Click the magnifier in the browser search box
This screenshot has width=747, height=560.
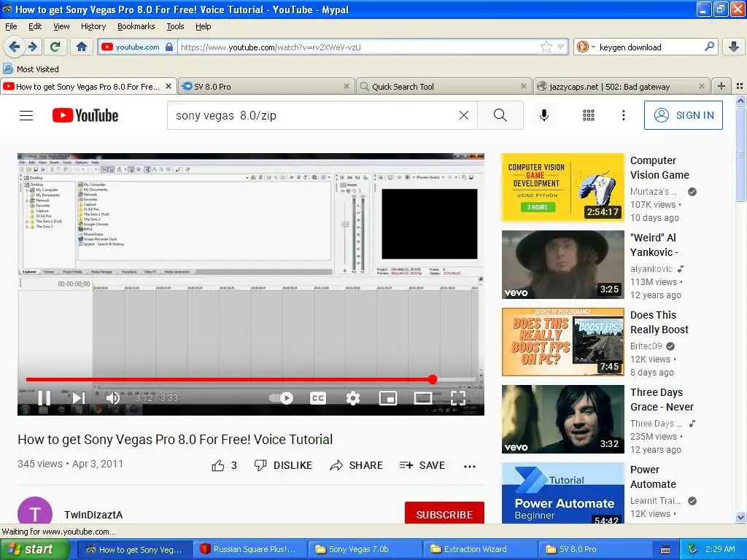tap(709, 46)
